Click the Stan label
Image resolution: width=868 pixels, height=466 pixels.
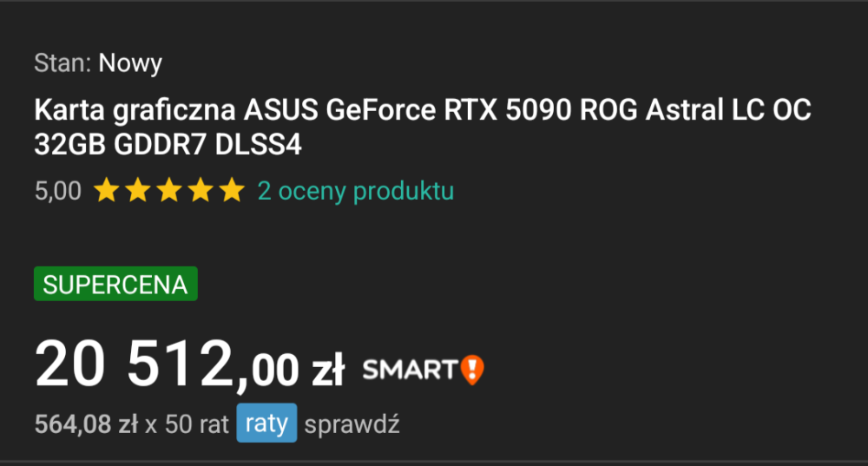[x=62, y=62]
